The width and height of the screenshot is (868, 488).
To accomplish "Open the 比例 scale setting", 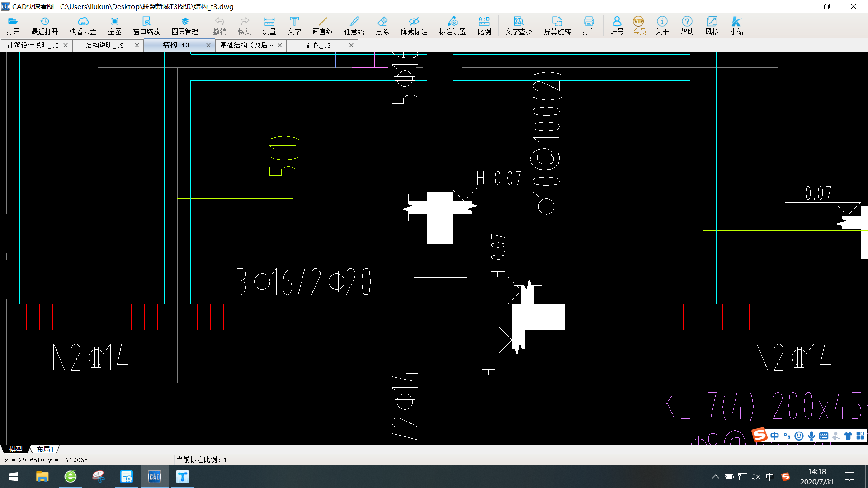I will point(484,26).
